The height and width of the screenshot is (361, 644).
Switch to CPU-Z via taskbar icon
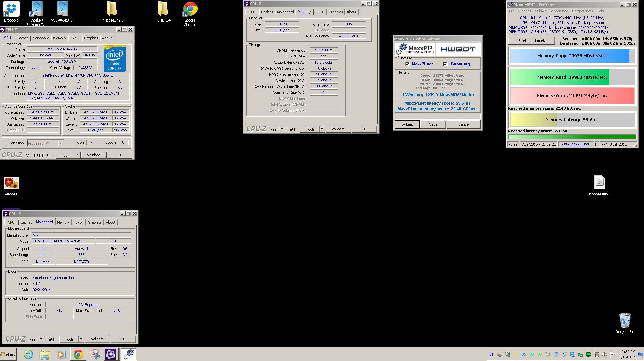tap(111, 354)
